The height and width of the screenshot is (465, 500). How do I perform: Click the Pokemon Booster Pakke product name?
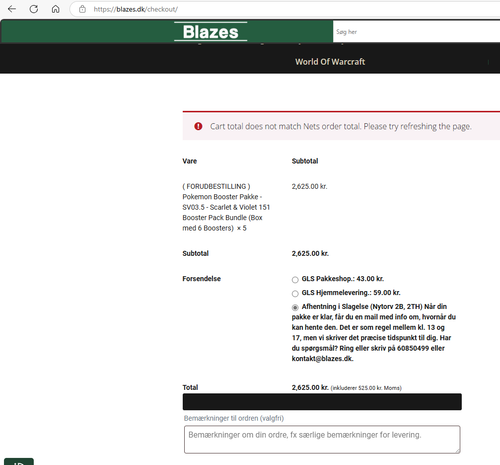pos(226,207)
